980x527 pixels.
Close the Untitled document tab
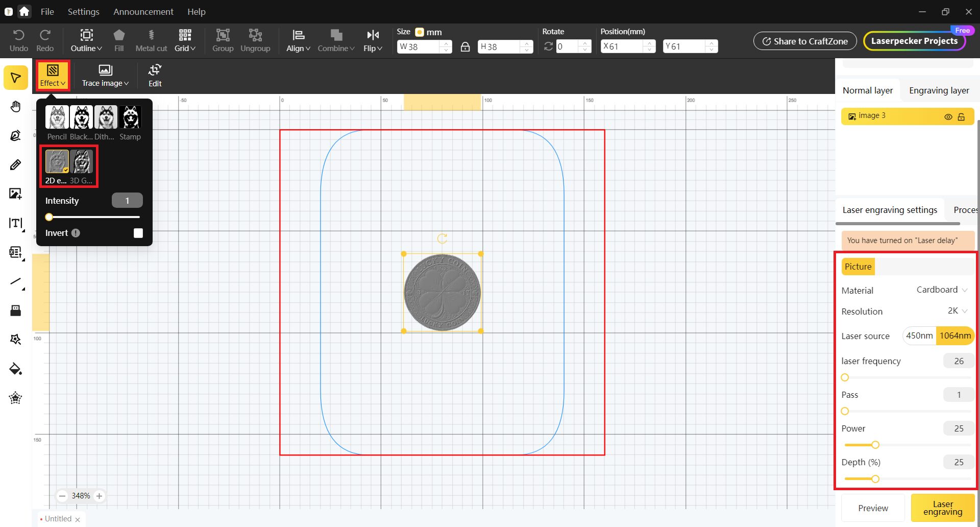78,519
